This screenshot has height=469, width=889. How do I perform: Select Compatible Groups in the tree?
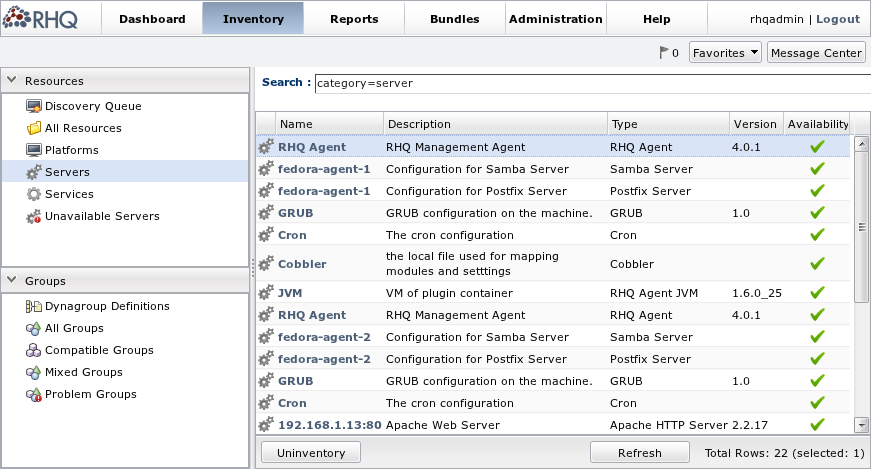click(x=99, y=350)
